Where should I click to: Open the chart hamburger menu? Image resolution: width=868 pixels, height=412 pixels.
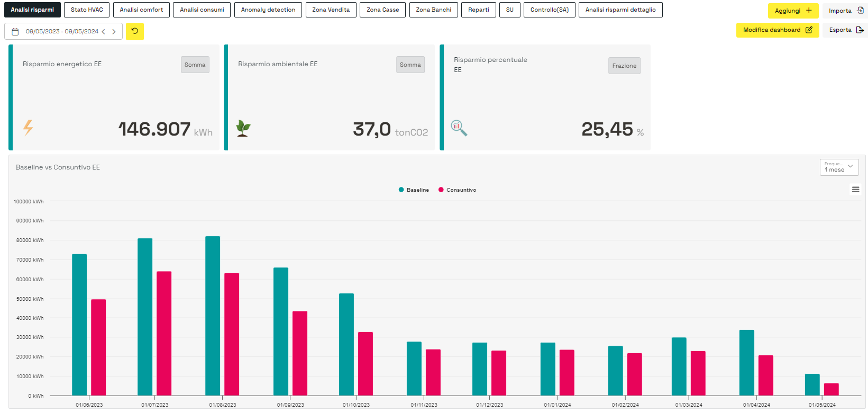point(855,190)
